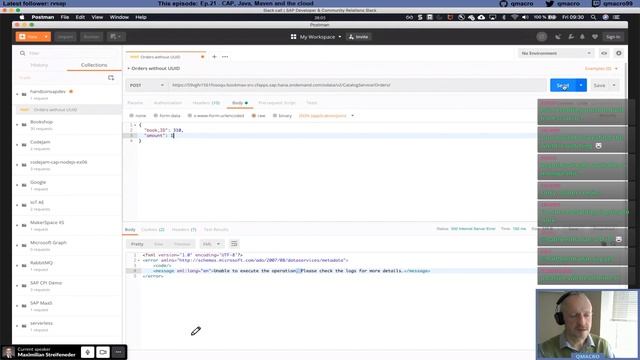Switch to the Authorization tab
The image size is (640, 360).
[x=168, y=103]
